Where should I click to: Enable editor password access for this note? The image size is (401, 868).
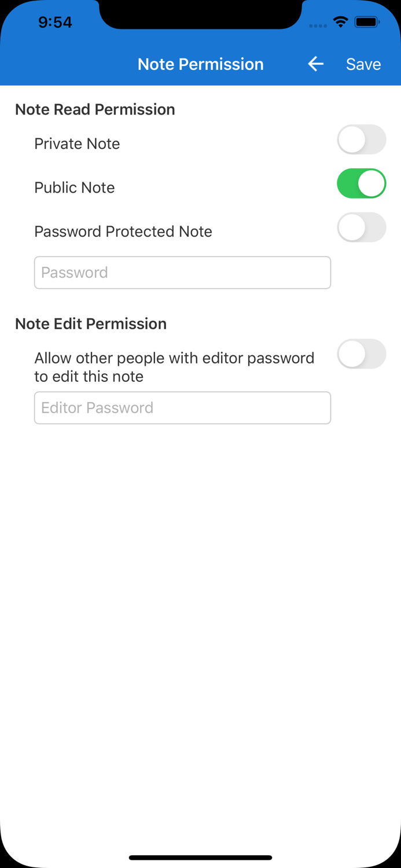pyautogui.click(x=361, y=354)
